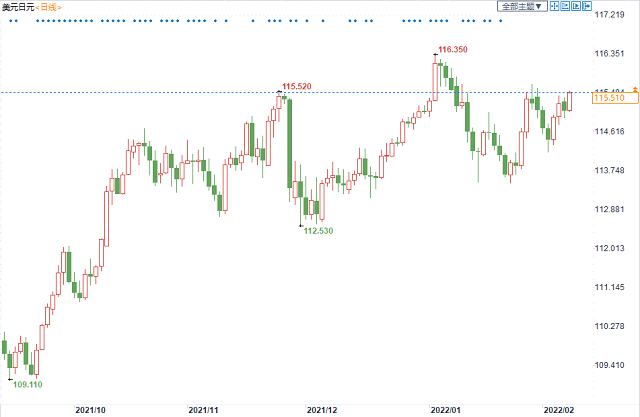Viewport: 640px width, 417px height.
Task: Select the 2021/11 date on time axis
Action: [204, 409]
